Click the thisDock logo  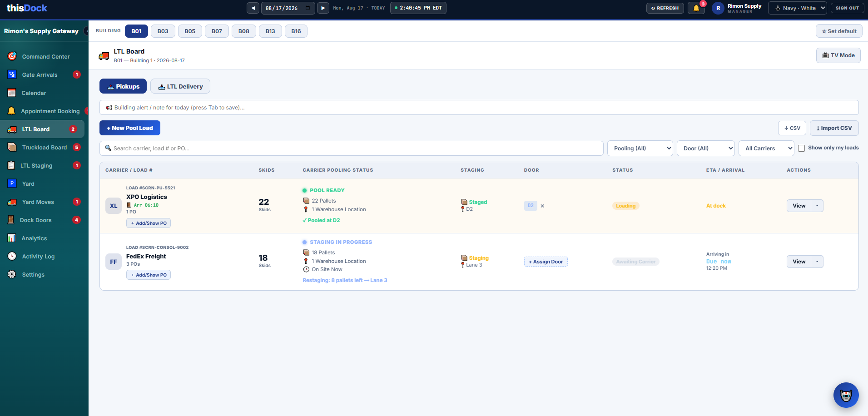tap(27, 8)
